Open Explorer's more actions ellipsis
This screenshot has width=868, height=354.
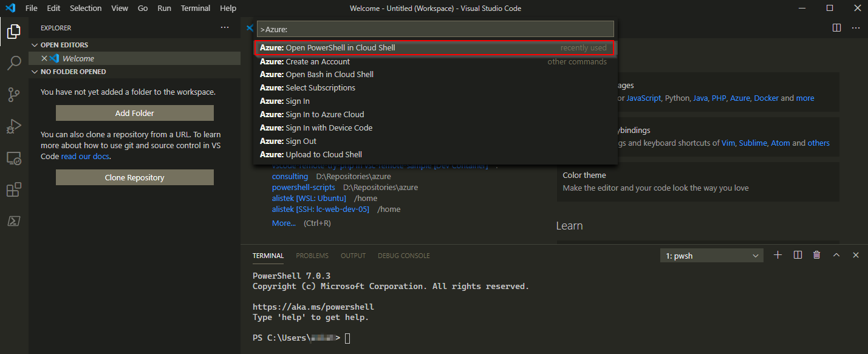[x=225, y=28]
